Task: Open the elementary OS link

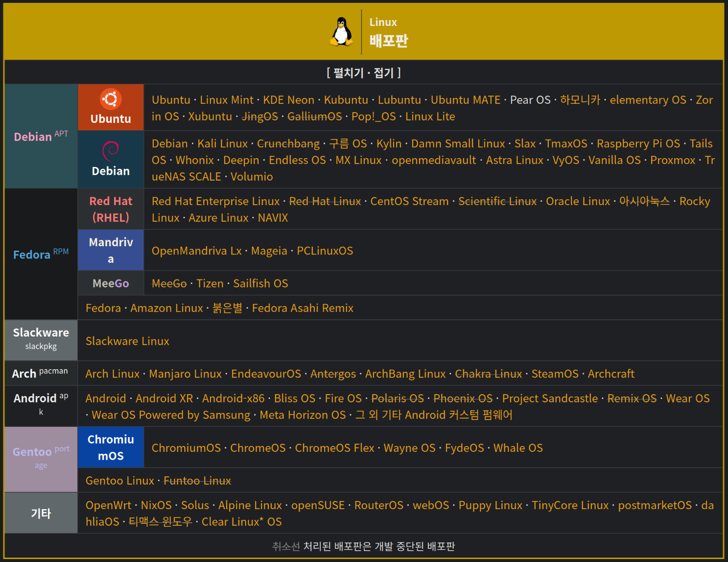Action: click(648, 100)
